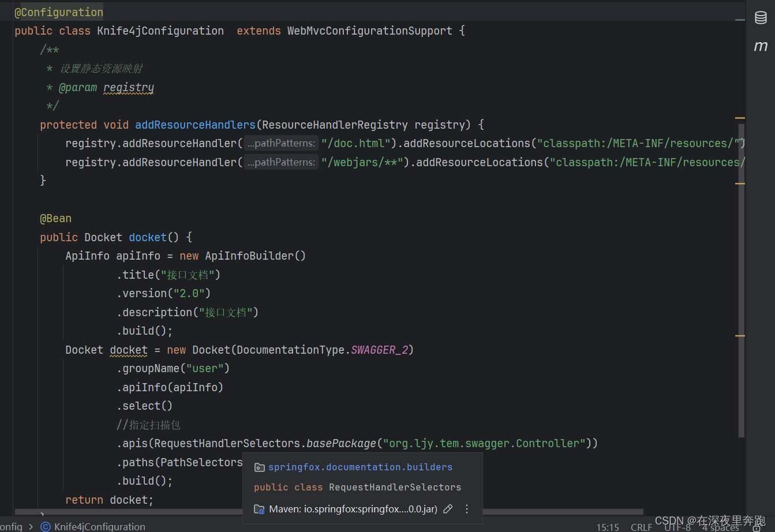
Task: Click the read-only lock icon in the status bar
Action: pos(757,527)
